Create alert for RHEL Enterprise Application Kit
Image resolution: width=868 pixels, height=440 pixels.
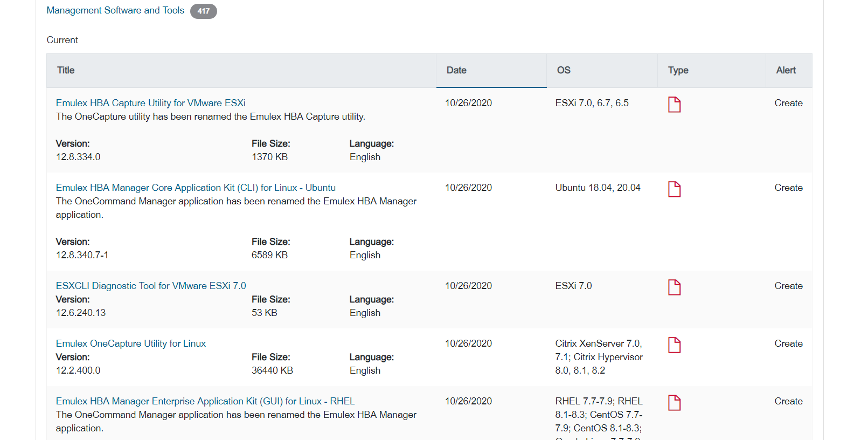(x=788, y=401)
